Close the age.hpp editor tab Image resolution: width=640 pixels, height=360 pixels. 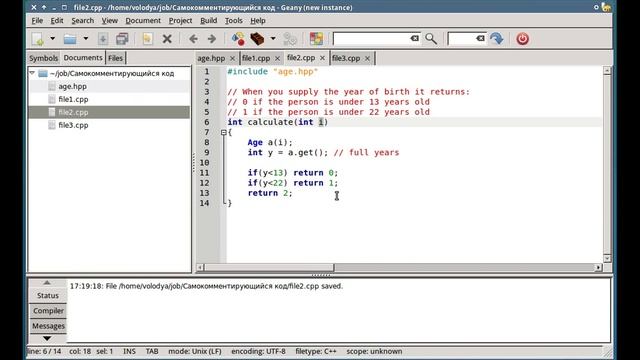(x=233, y=59)
